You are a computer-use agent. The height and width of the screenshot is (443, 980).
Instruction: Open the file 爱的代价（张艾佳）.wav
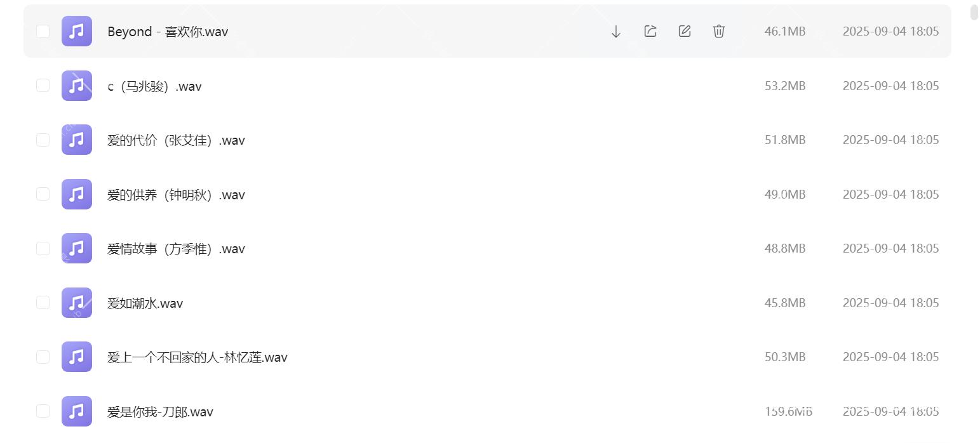pyautogui.click(x=177, y=140)
